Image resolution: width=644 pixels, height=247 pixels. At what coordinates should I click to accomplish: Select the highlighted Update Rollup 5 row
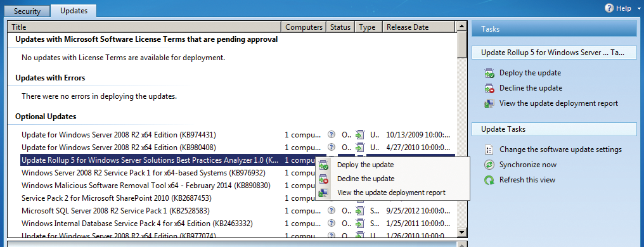point(238,160)
